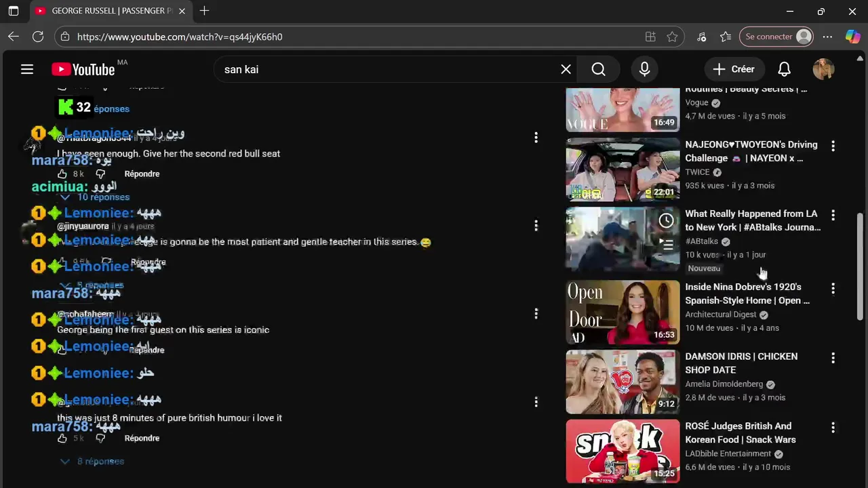
Task: Open options menu for the ABtalks video
Action: (833, 215)
